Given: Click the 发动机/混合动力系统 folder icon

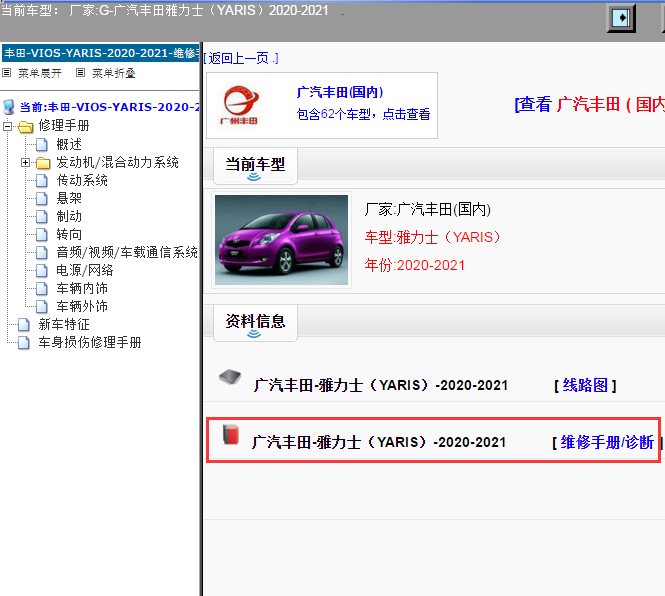Looking at the screenshot, I should point(43,162).
